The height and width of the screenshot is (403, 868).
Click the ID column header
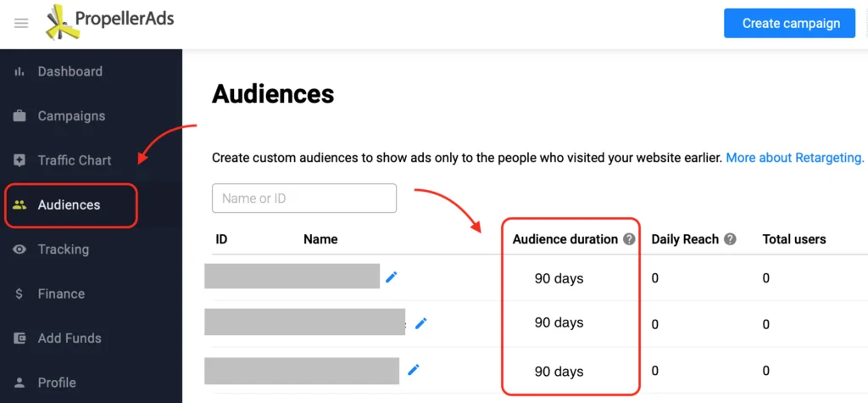tap(221, 239)
